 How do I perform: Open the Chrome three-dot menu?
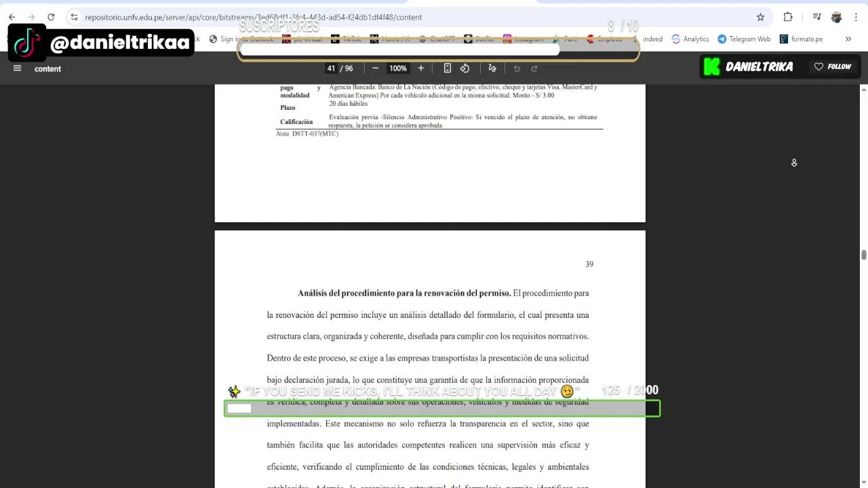point(856,17)
